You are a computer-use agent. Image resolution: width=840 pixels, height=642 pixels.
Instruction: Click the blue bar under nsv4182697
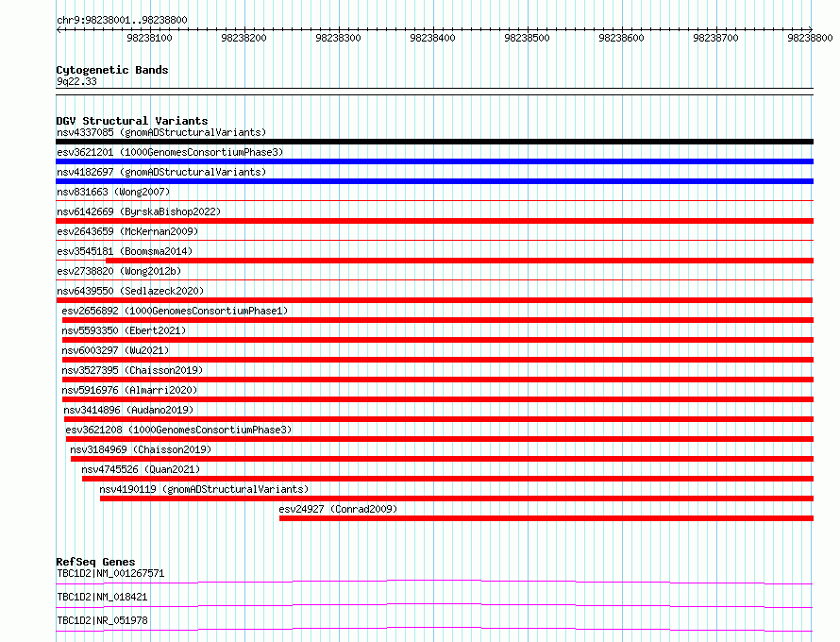click(x=434, y=181)
